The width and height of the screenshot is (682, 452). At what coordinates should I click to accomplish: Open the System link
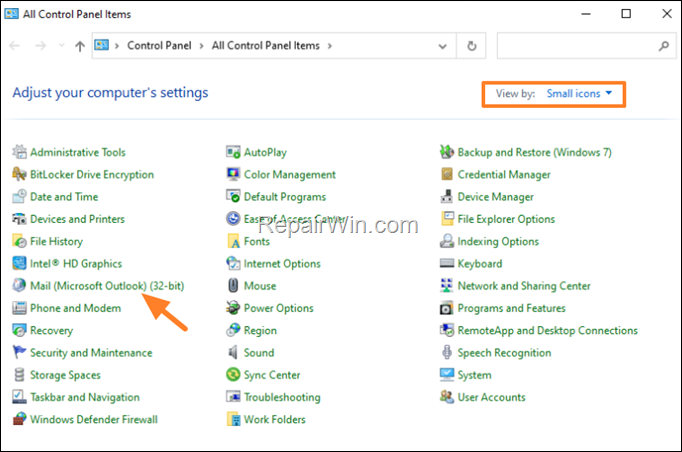474,375
